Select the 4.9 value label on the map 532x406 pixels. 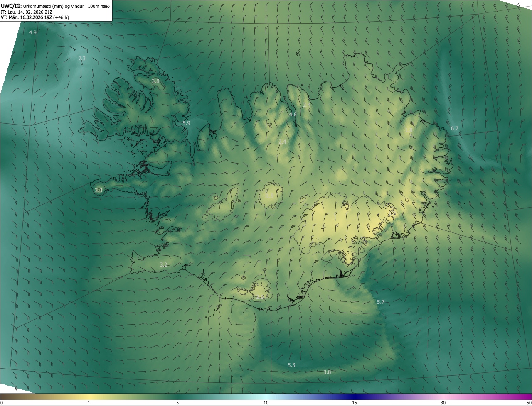pyautogui.click(x=33, y=32)
